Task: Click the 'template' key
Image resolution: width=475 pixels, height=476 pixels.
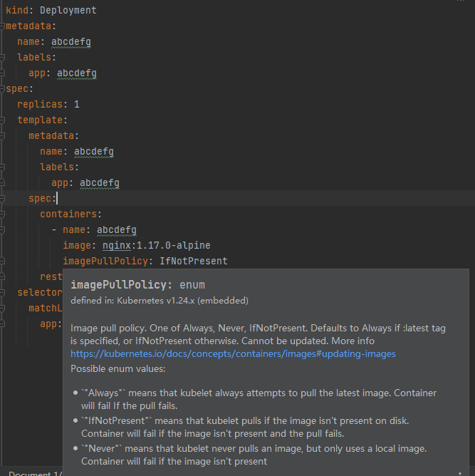Action: pos(40,120)
